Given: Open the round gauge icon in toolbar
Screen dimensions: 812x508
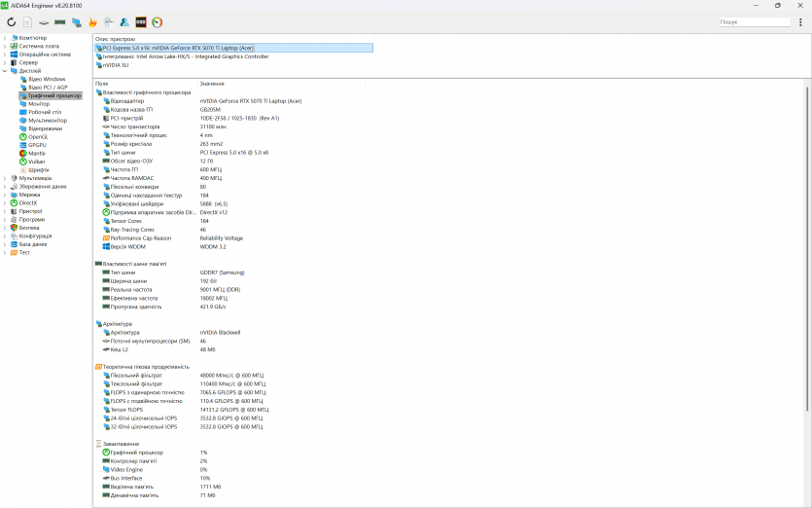Looking at the screenshot, I should click(x=158, y=21).
